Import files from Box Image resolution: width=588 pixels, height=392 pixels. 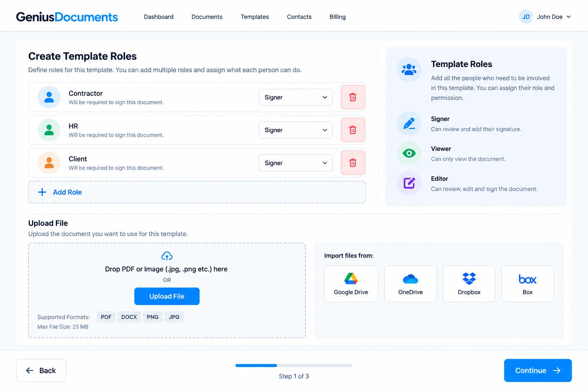528,284
